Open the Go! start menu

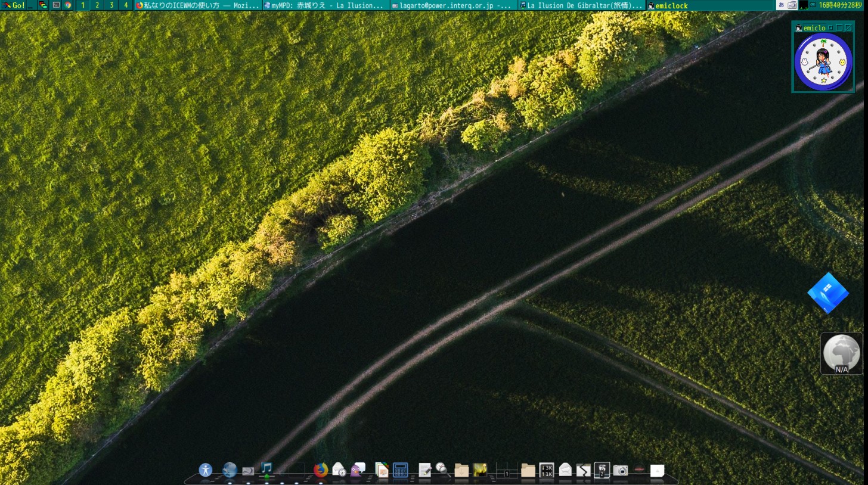13,5
